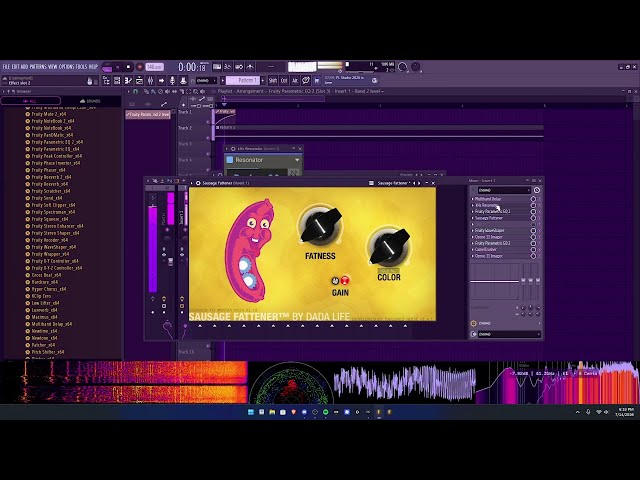Select Fruity Soft Clipper_x64 in browser
The image size is (640, 480).
point(53,205)
